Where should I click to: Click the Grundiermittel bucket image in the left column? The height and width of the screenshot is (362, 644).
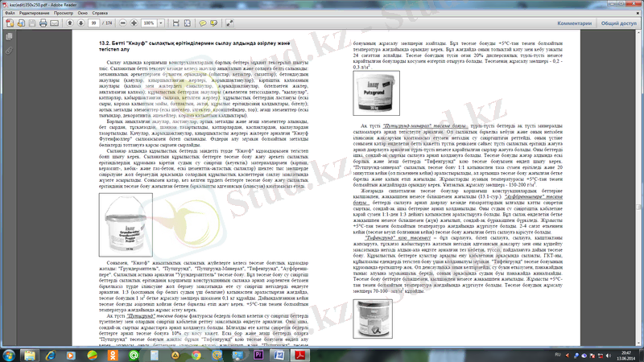(126, 225)
